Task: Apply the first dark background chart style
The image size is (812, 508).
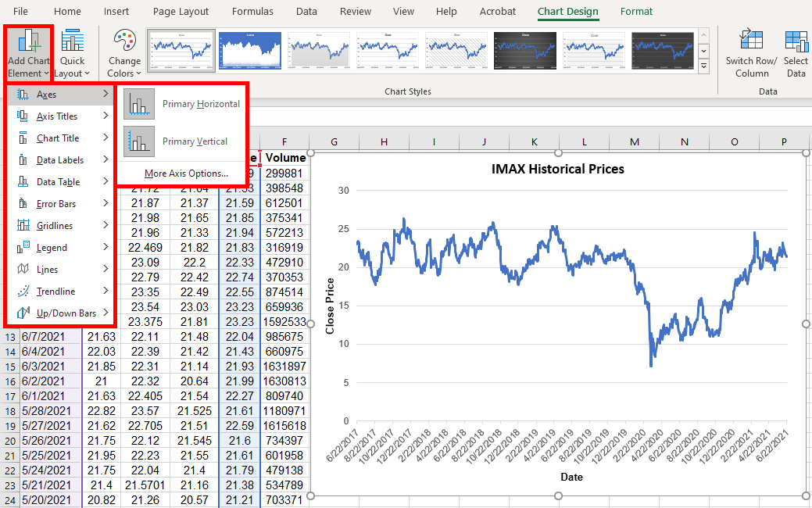Action: pyautogui.click(x=525, y=50)
